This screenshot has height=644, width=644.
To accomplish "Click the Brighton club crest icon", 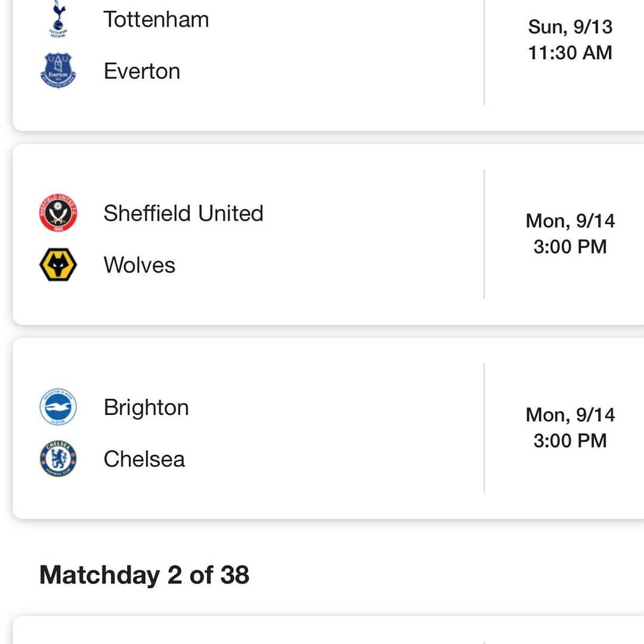I will tap(58, 407).
